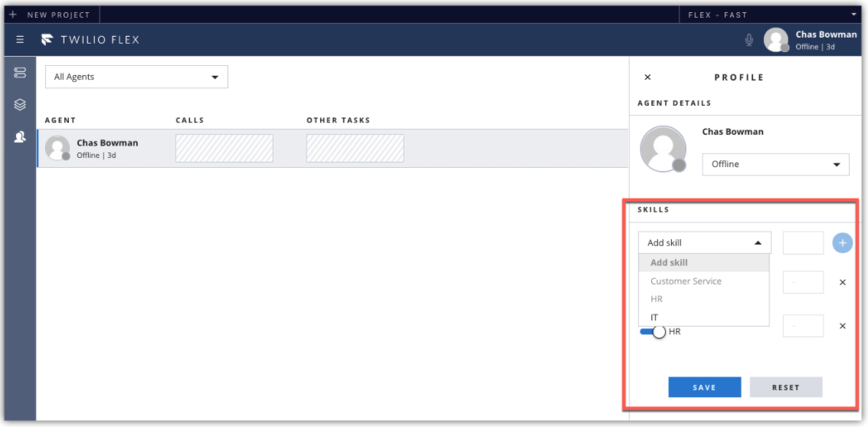Image resolution: width=868 pixels, height=427 pixels.
Task: Click Other Tasks placeholder for Chas Bowman
Action: 355,149
